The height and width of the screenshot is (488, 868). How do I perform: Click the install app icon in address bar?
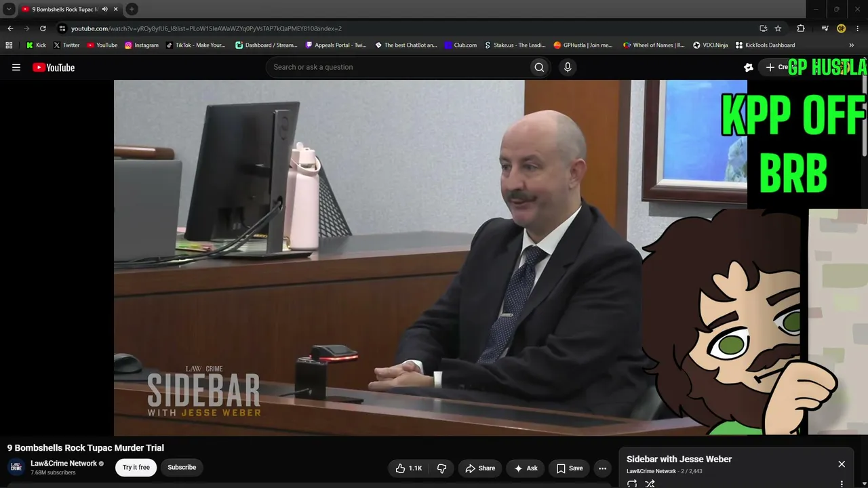pyautogui.click(x=763, y=28)
